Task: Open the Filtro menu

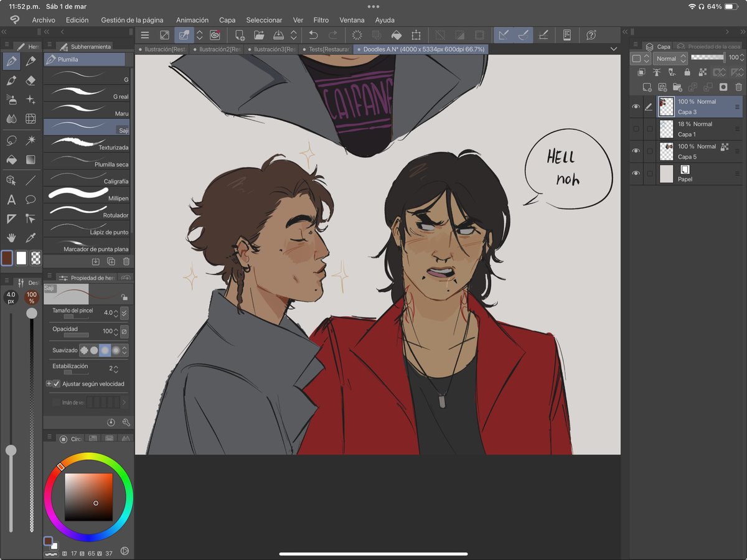Action: pyautogui.click(x=321, y=20)
